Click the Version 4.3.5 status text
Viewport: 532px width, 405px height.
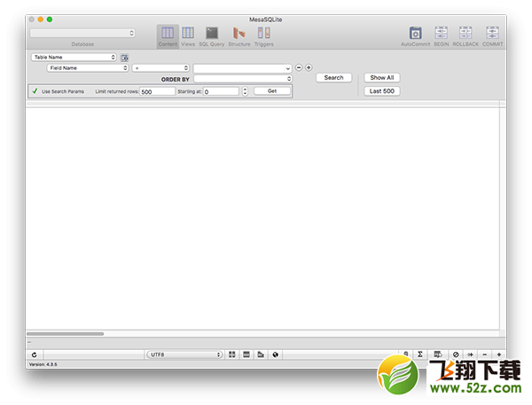[43, 364]
